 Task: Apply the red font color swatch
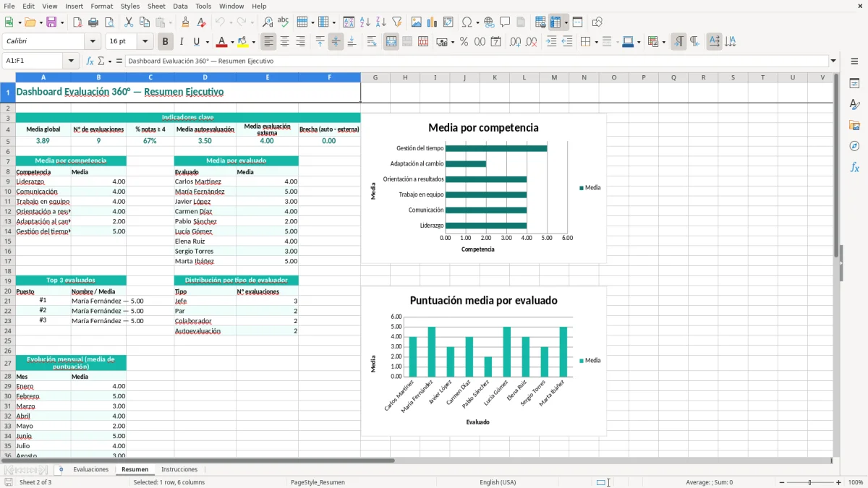(221, 42)
